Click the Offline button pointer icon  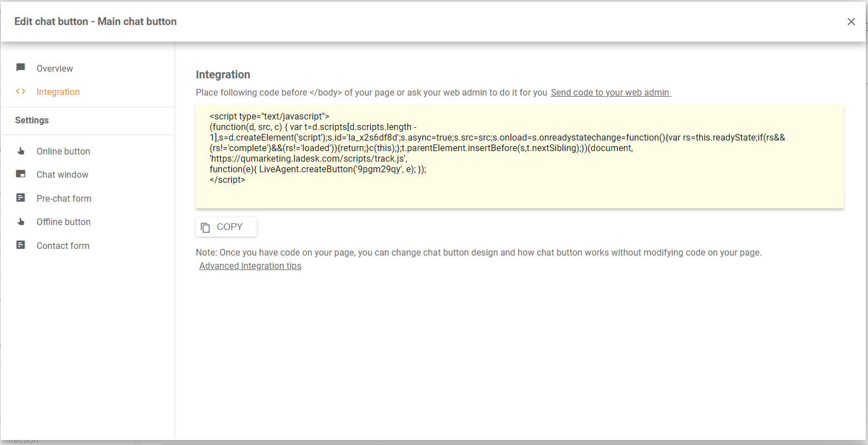tap(21, 222)
